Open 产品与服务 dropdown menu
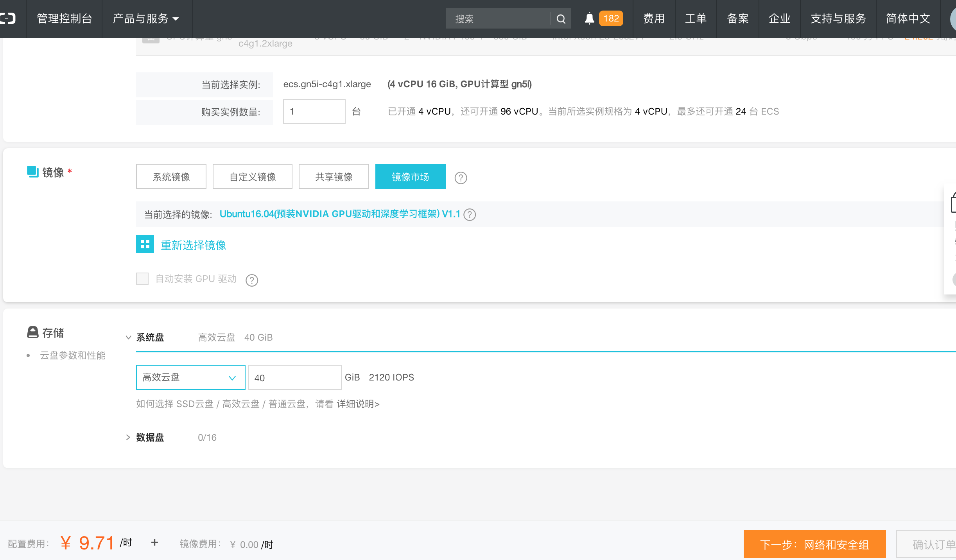The image size is (956, 560). 146,19
